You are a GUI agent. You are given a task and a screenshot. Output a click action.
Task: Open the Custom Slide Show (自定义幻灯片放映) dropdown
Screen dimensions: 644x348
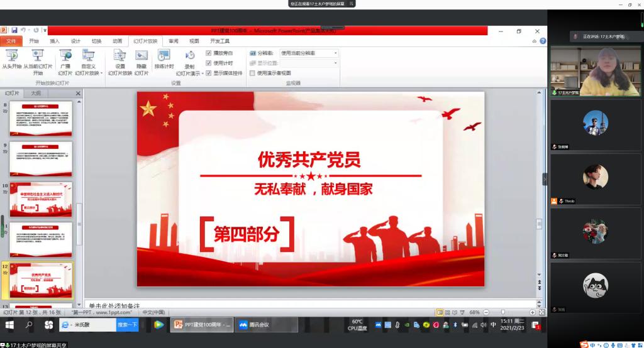[88, 73]
